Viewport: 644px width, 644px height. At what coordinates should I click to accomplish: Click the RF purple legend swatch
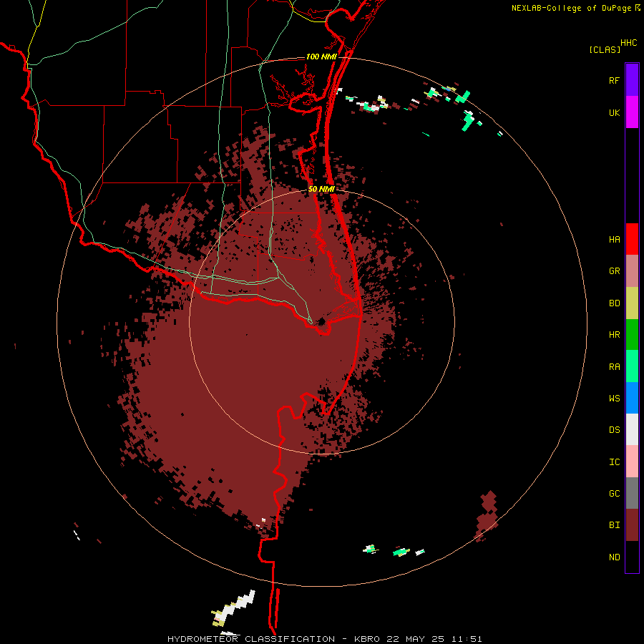tap(632, 80)
